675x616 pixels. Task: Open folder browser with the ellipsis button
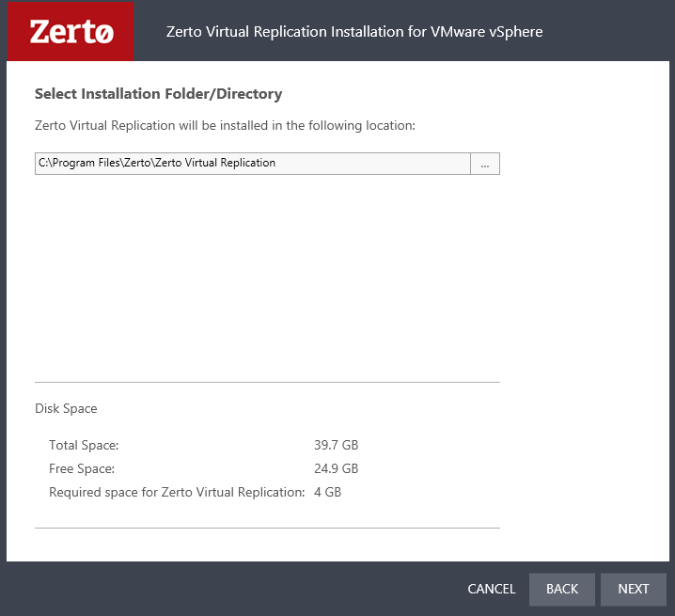tap(485, 164)
